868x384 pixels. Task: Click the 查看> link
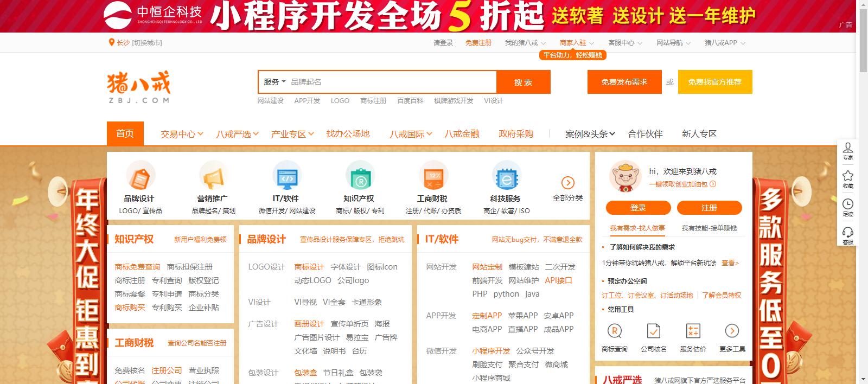pyautogui.click(x=730, y=263)
